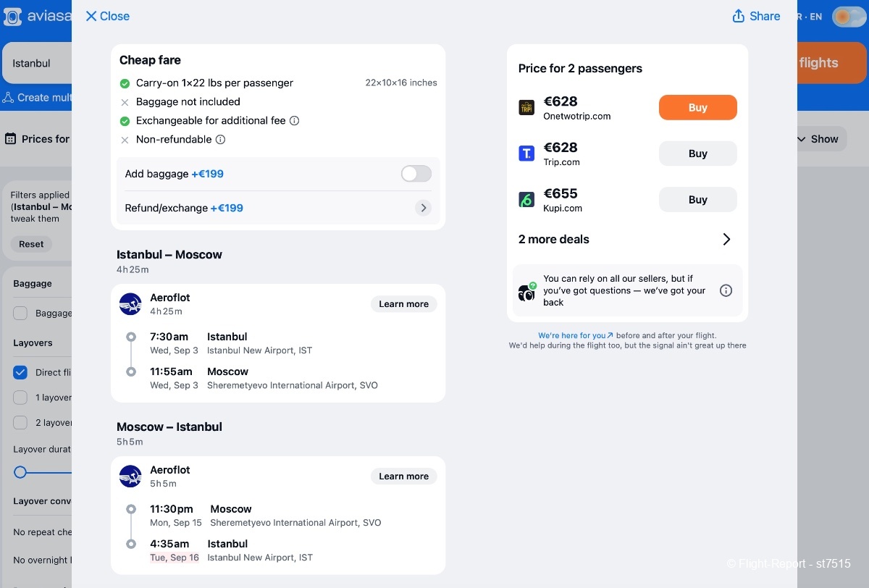Open the Show dropdown

(818, 139)
